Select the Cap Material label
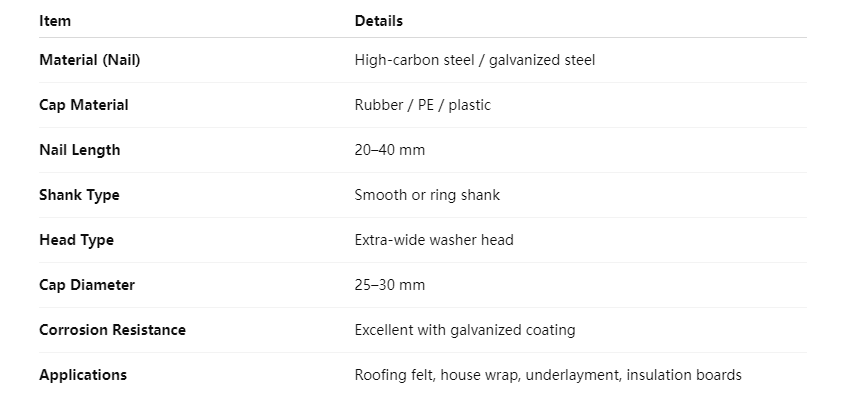This screenshot has height=414, width=851. point(83,105)
